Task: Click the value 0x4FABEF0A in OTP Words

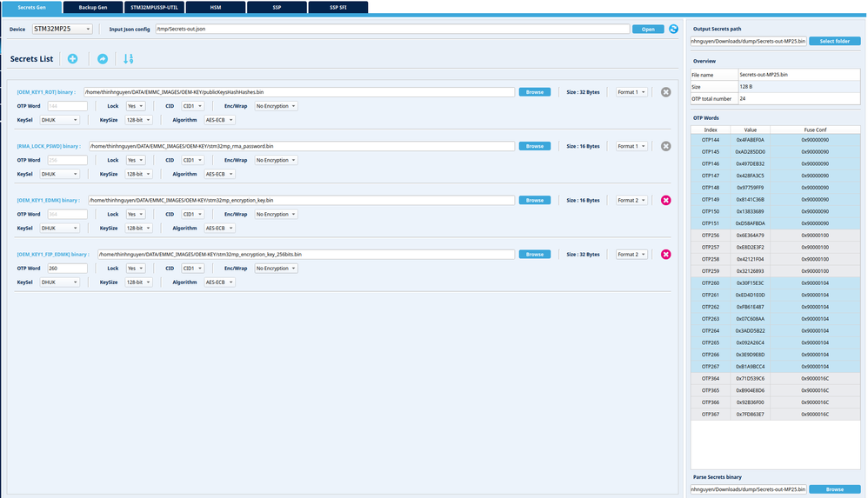Action: point(750,140)
